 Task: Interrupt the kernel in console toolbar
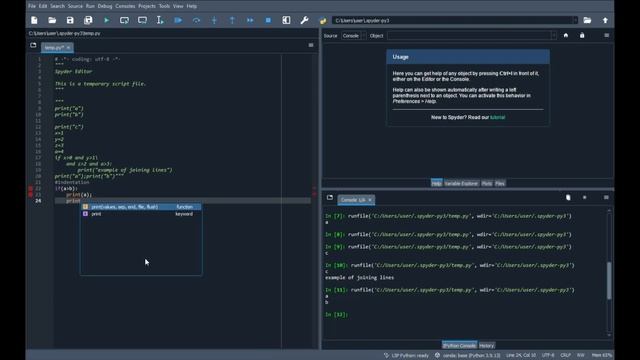point(584,198)
